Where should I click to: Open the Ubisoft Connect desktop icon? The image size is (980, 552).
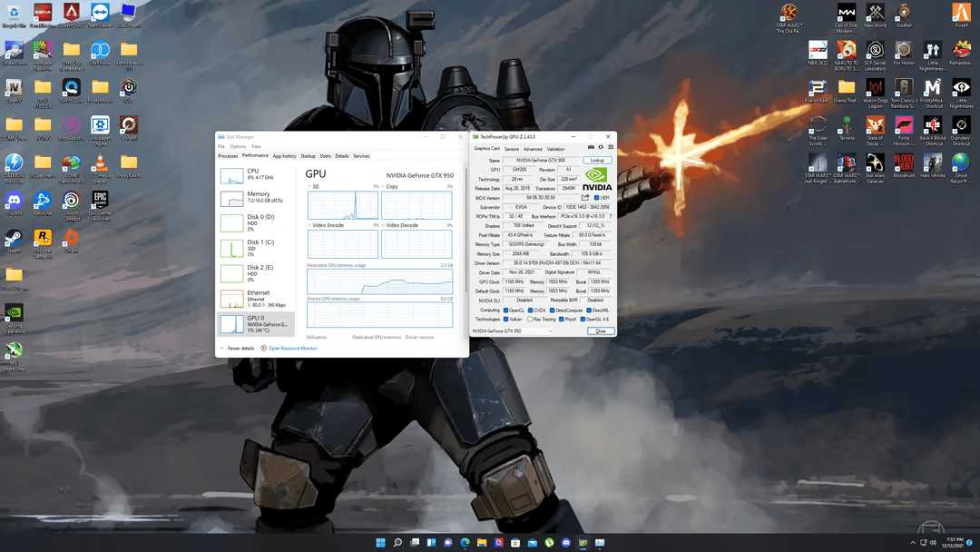(x=72, y=206)
